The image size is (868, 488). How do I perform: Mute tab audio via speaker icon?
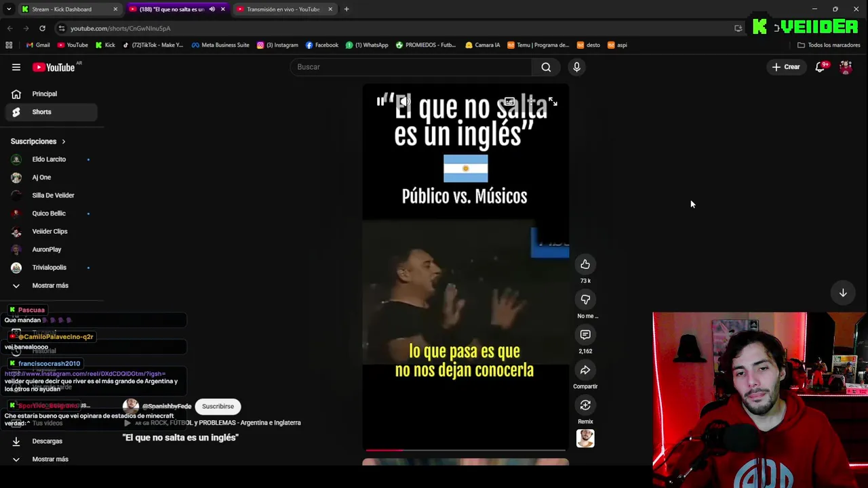[212, 9]
